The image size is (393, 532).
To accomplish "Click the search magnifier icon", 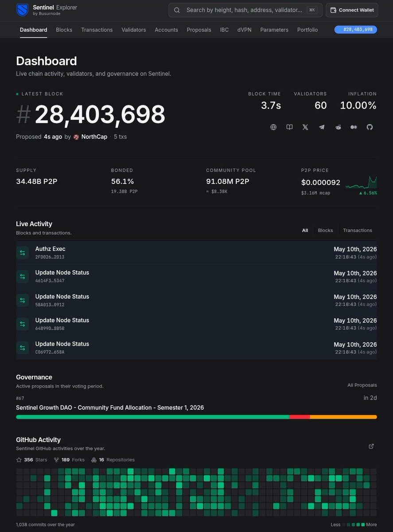I will click(177, 10).
